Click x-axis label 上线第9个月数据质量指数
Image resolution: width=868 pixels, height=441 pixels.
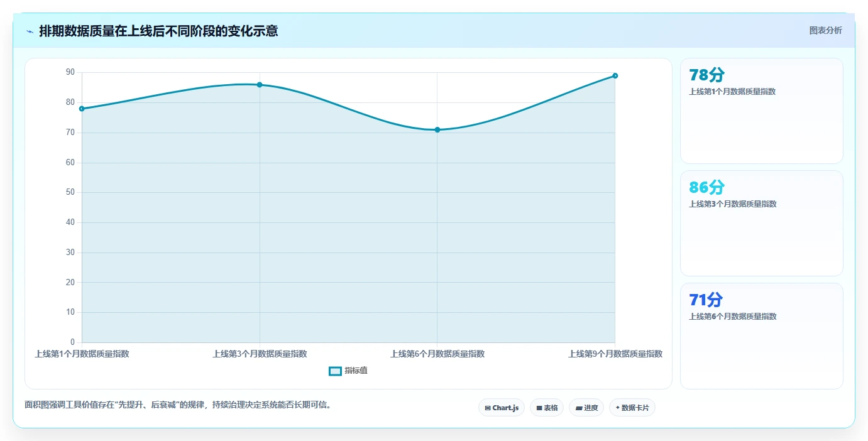click(615, 354)
